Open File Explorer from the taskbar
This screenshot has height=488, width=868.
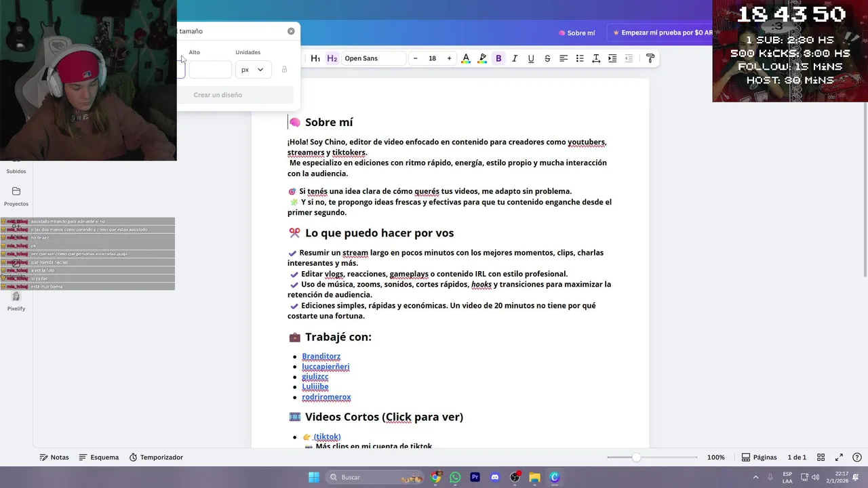(x=534, y=477)
